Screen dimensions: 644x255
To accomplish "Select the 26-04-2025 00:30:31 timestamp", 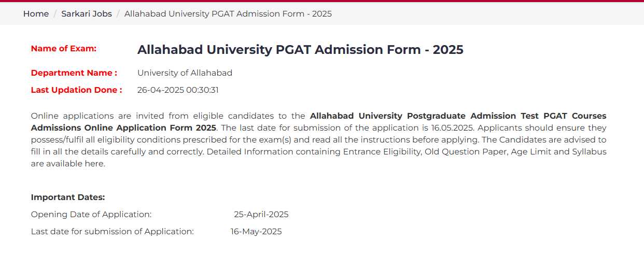I will point(178,90).
